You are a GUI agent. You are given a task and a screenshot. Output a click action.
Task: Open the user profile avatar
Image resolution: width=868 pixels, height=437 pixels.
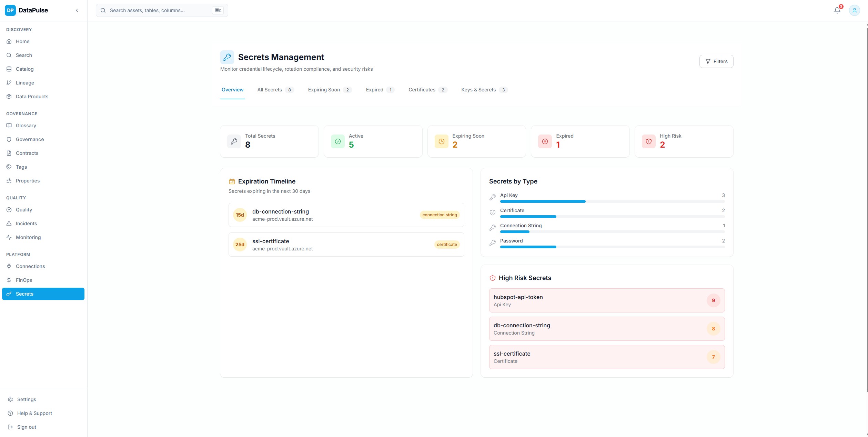point(854,10)
